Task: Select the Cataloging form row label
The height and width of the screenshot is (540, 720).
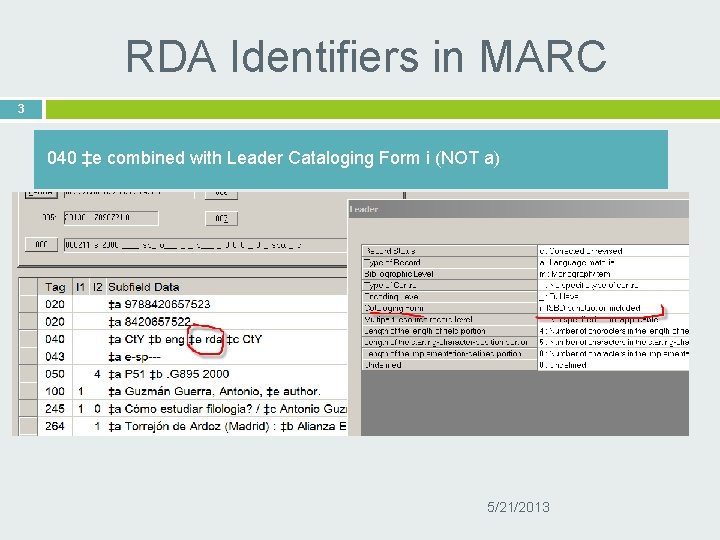Action: [x=450, y=308]
